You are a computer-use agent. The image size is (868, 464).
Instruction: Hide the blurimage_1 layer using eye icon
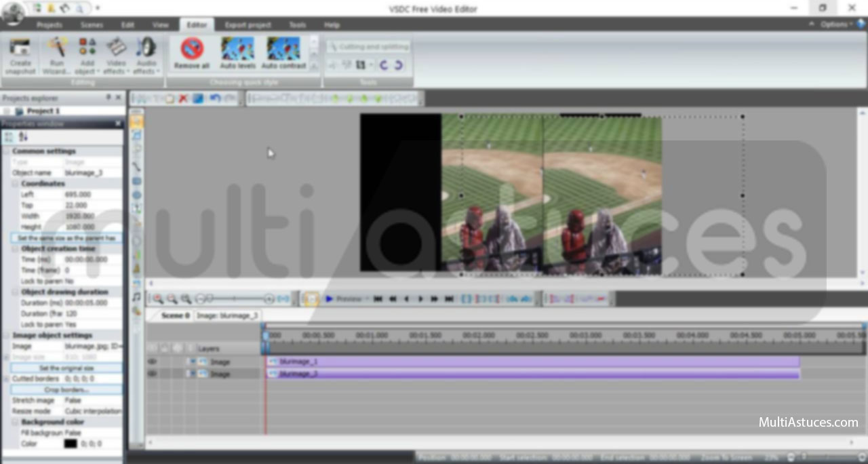(x=153, y=362)
